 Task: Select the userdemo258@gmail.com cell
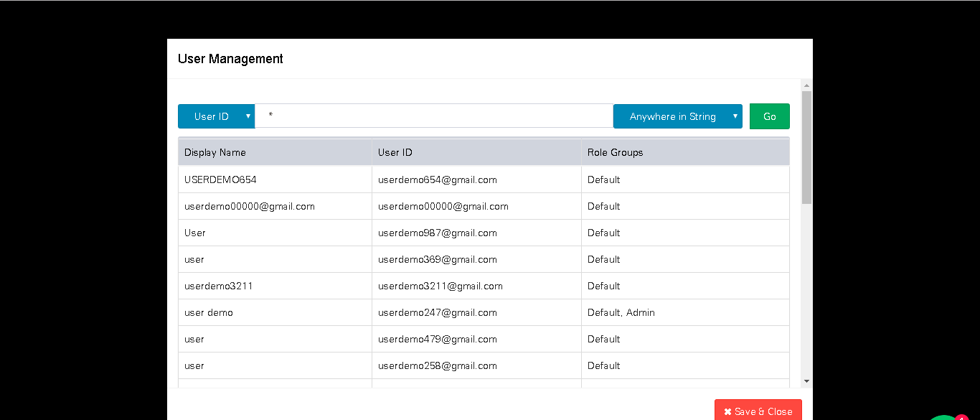[477, 365]
